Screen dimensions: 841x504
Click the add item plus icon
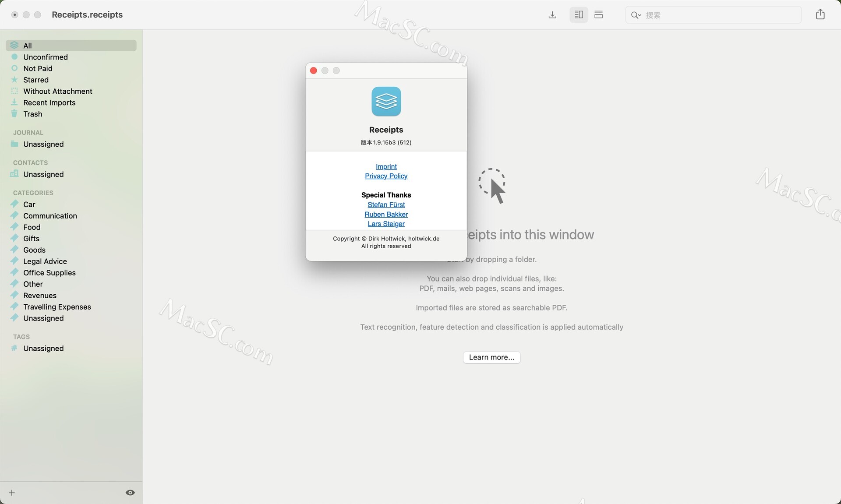[12, 492]
